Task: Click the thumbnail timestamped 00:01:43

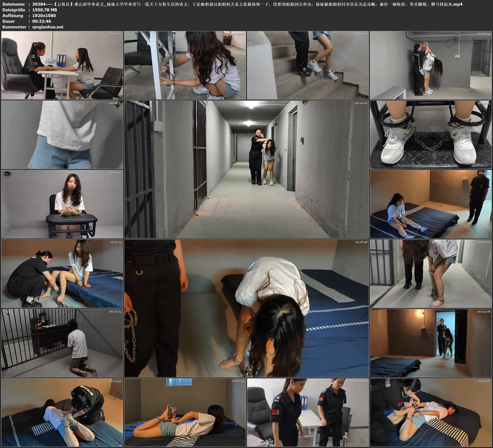Action: (x=62, y=65)
